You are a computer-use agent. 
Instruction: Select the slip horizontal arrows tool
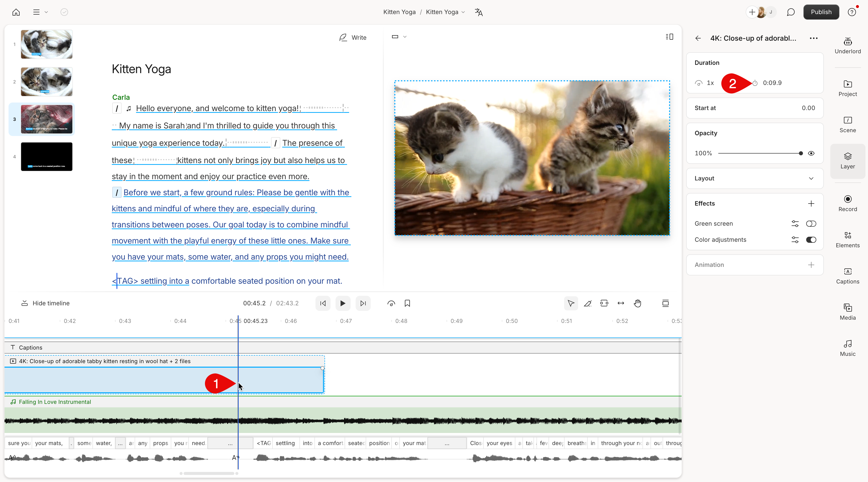coord(621,303)
